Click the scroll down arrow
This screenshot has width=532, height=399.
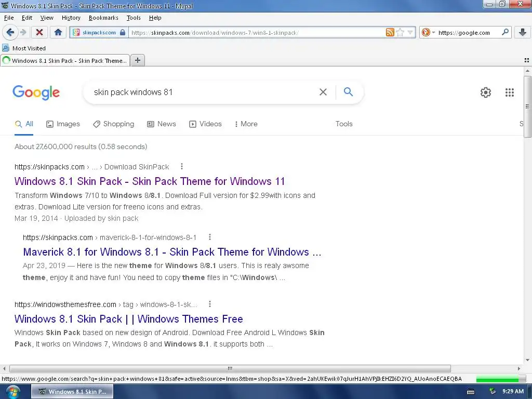527,360
